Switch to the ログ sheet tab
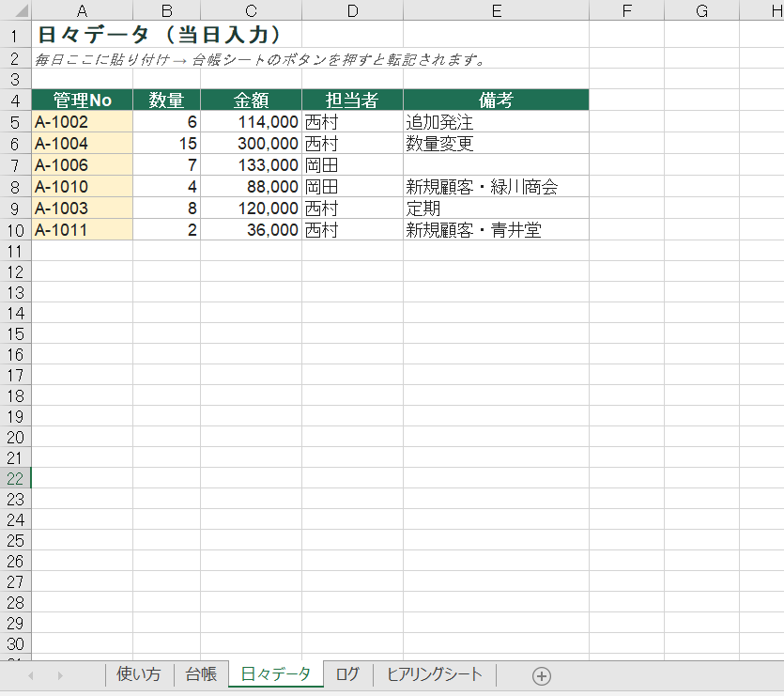Viewport: 784px width, 696px height. tap(347, 674)
